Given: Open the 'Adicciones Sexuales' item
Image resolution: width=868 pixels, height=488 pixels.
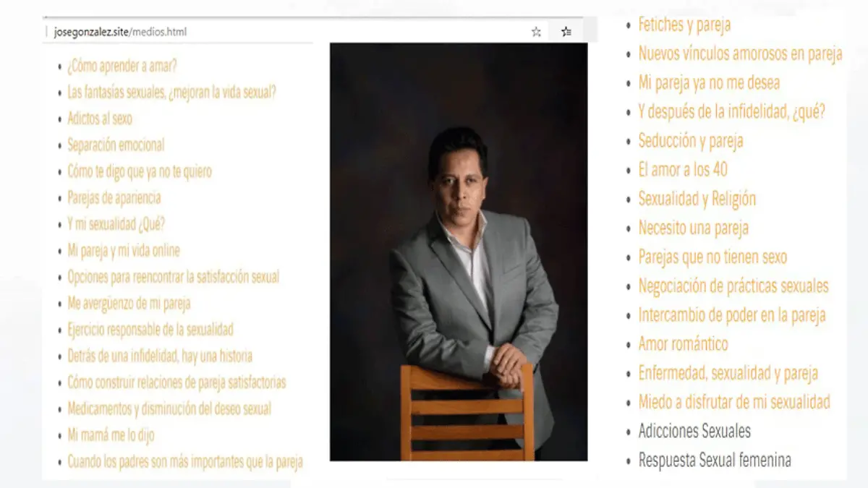Looking at the screenshot, I should [x=694, y=431].
